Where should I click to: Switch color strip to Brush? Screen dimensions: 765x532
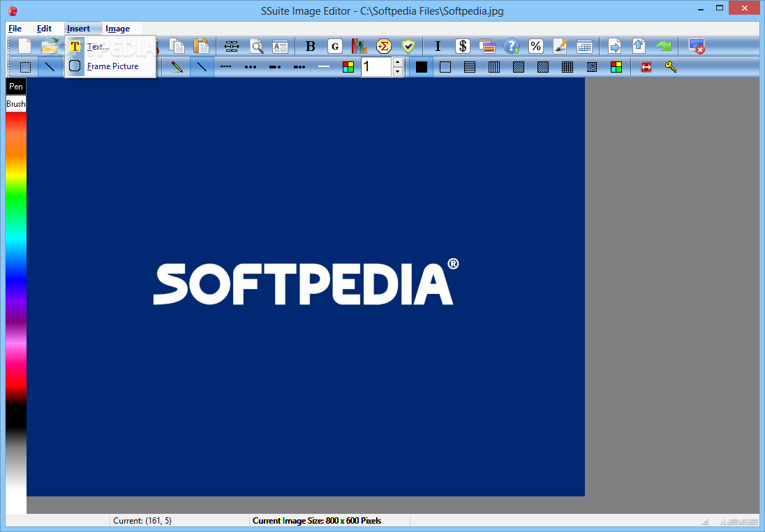point(15,103)
